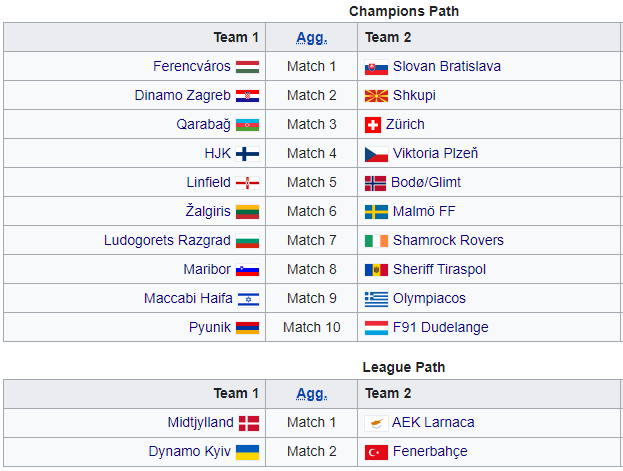
Task: Open the Midtjylland team link
Action: (x=201, y=423)
